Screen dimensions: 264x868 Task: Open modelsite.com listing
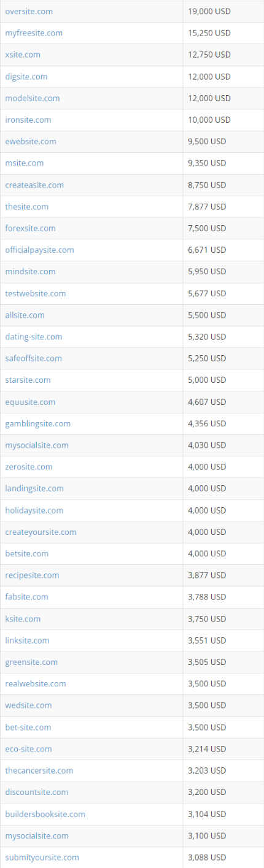(33, 98)
